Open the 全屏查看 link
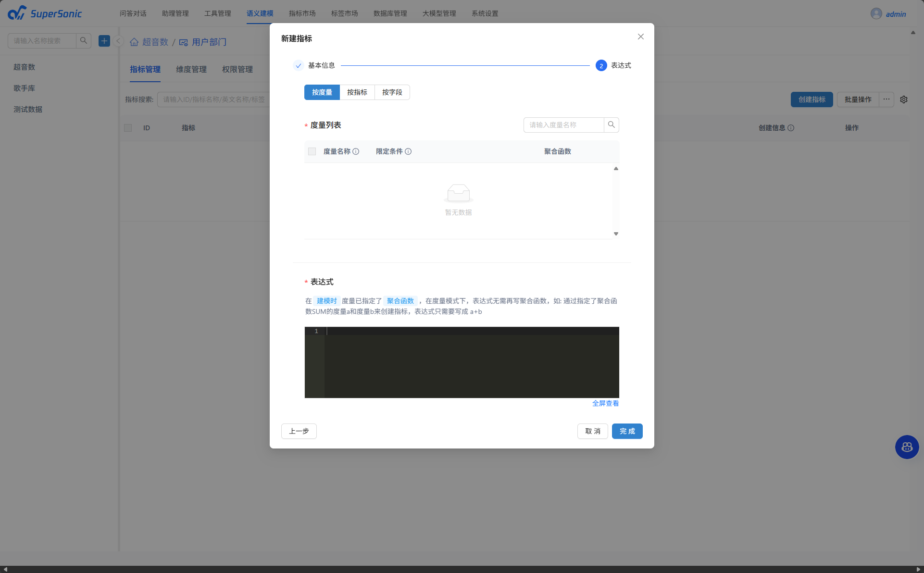924x573 pixels. (x=606, y=403)
